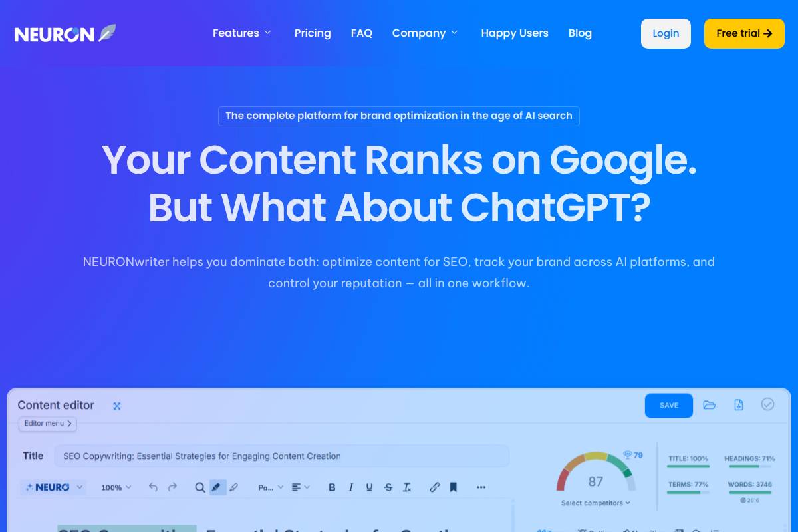Open the Select competitors dropdown
The width and height of the screenshot is (798, 532).
596,503
